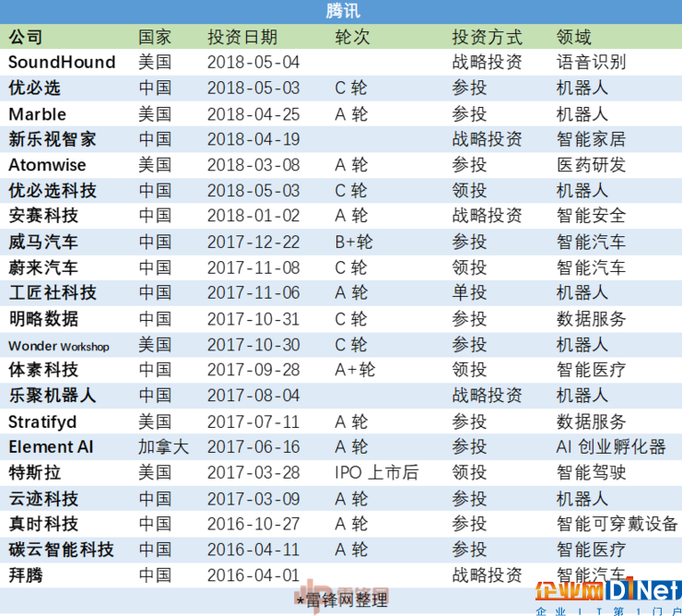This screenshot has height=616, width=682.
Task: Select the 公司 column header
Action: pos(26,37)
